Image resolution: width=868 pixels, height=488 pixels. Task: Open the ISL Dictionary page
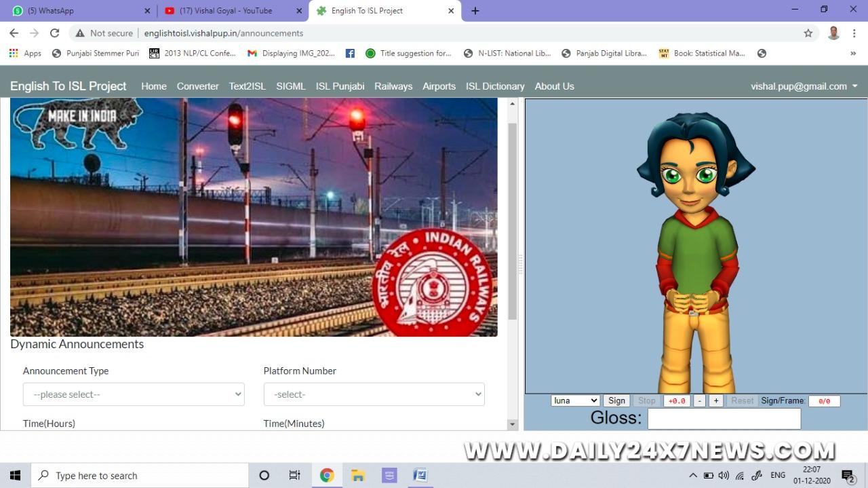pyautogui.click(x=495, y=86)
